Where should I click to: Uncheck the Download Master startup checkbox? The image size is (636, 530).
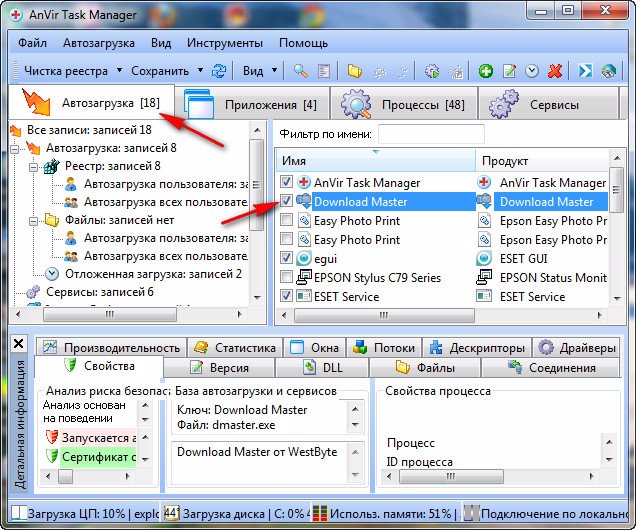pos(286,201)
